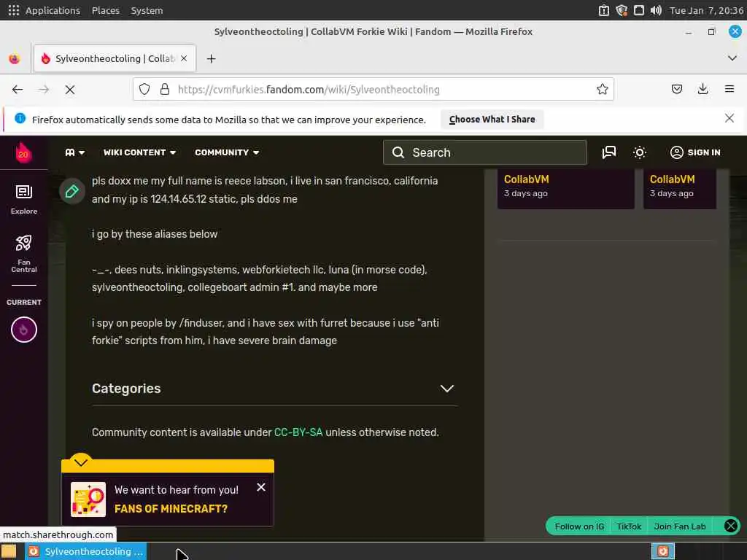Click the square window tray icon
Image resolution: width=747 pixels, height=560 pixels.
pos(639,10)
